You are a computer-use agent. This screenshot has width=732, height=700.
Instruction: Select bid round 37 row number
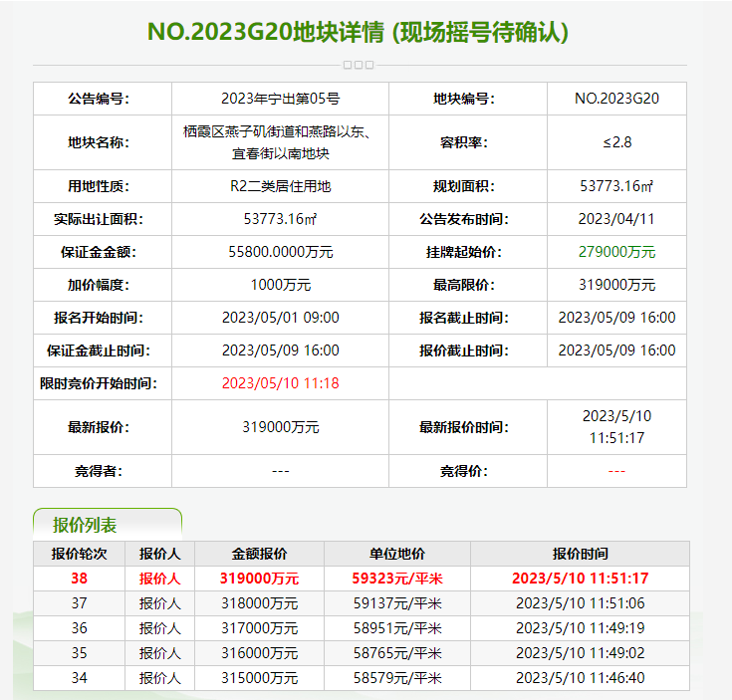[x=80, y=602]
